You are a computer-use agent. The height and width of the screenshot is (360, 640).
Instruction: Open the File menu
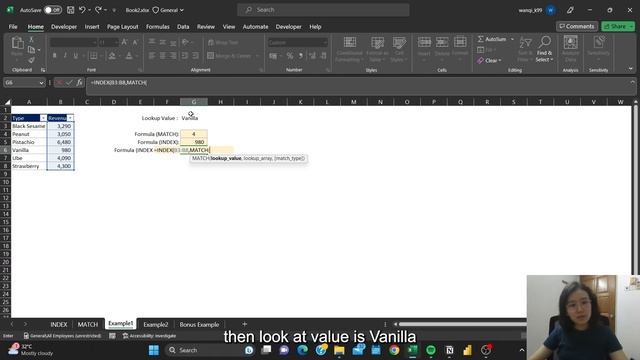click(13, 27)
